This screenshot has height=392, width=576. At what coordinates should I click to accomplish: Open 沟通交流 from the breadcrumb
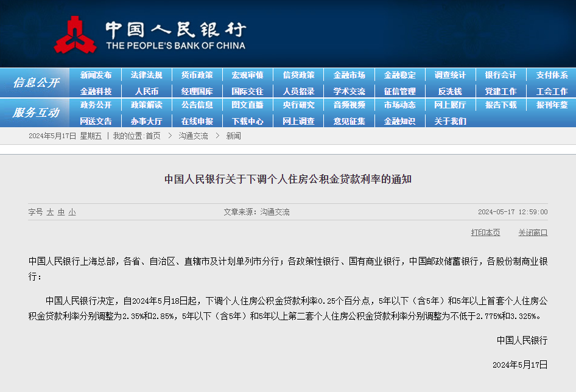click(x=192, y=137)
